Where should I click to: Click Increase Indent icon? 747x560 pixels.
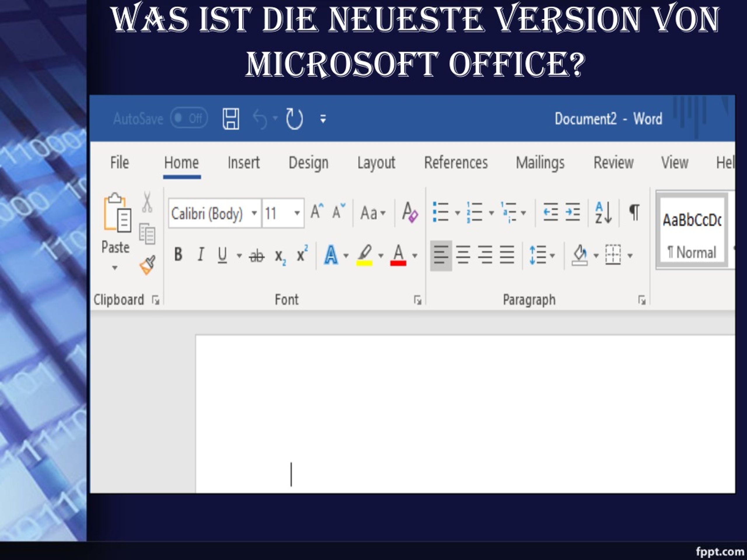point(573,212)
